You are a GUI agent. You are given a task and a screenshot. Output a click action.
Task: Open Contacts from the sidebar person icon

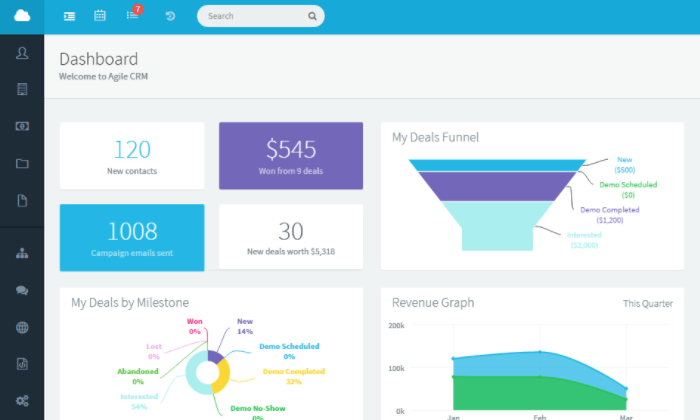point(22,53)
